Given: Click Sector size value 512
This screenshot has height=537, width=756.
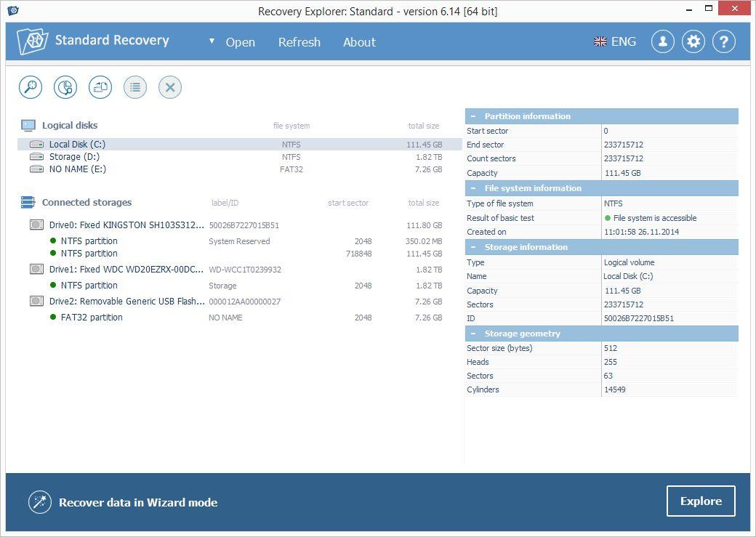Looking at the screenshot, I should [611, 348].
